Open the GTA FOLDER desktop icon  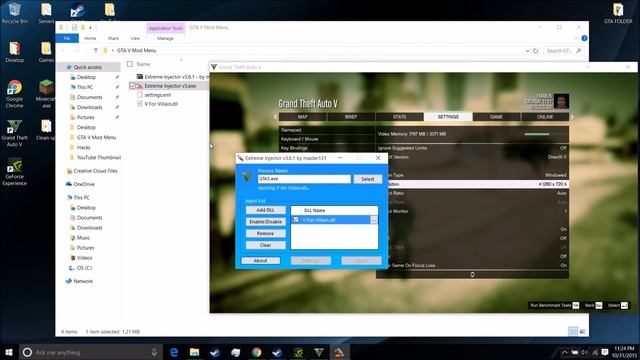point(618,13)
